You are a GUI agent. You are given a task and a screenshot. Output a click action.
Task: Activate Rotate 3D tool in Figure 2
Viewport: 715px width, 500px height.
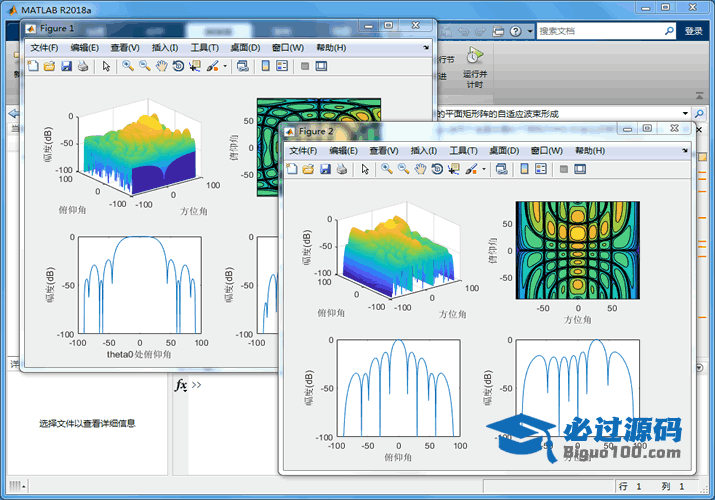click(438, 169)
